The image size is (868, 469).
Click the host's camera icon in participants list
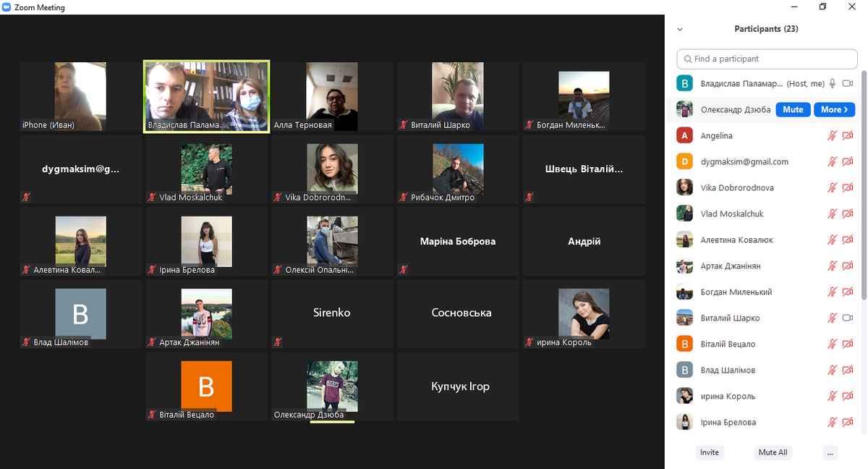point(848,84)
